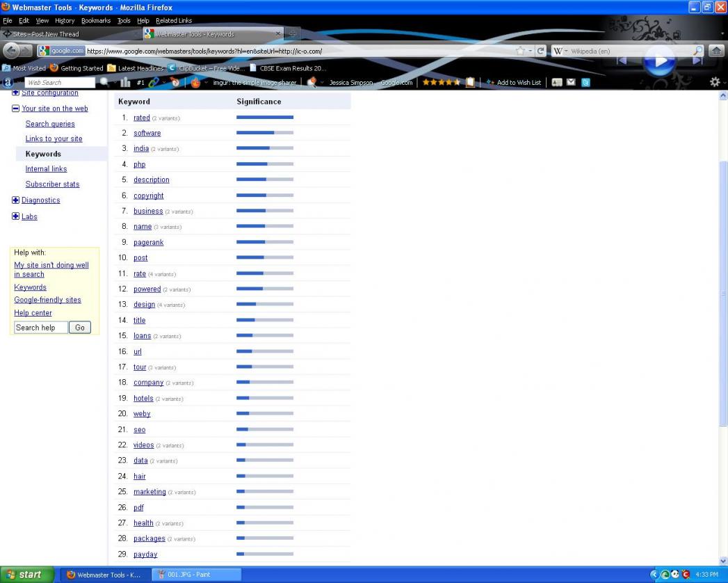Open the 'marketing' keyword link
This screenshot has width=728, height=583.
tap(149, 491)
